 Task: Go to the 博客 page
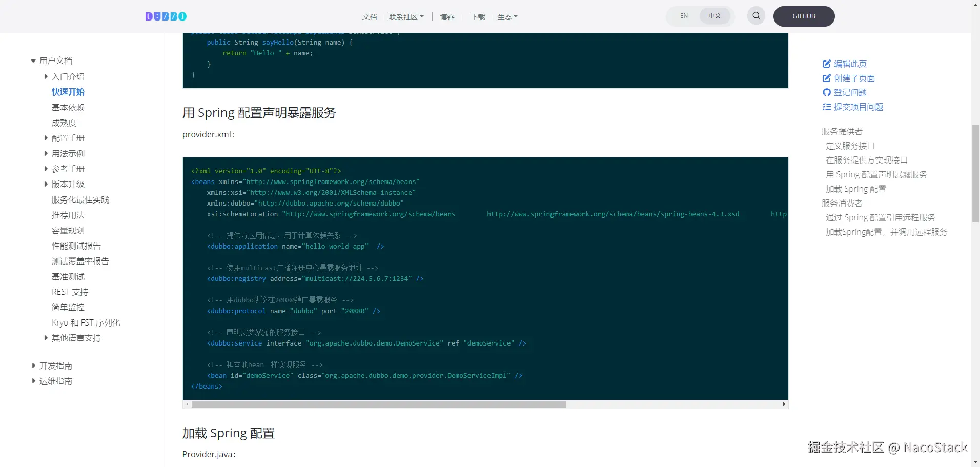(x=447, y=17)
